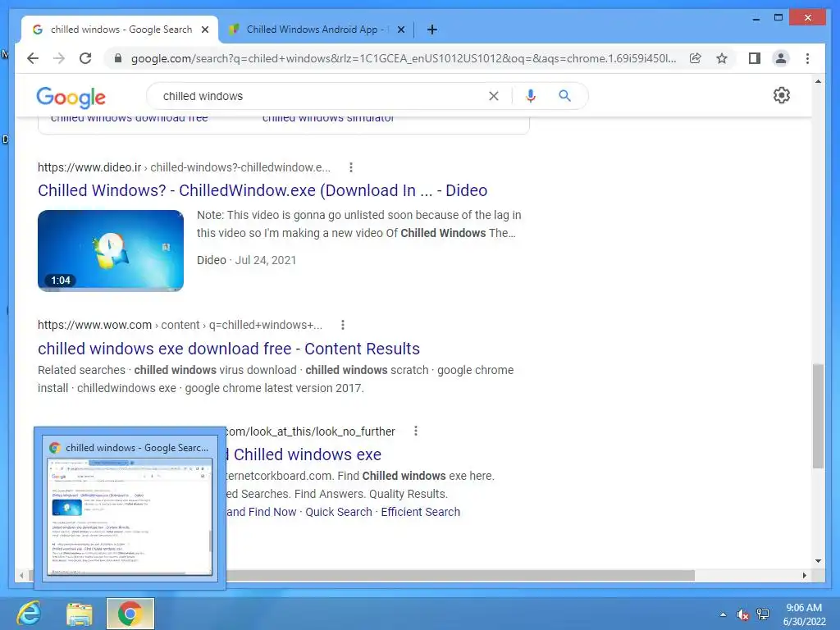
Task: Click into the Google search field
Action: pos(322,96)
